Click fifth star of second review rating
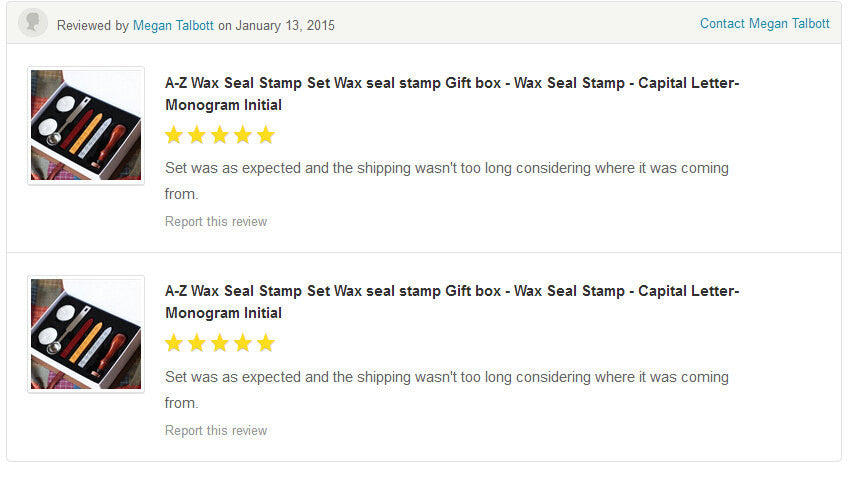This screenshot has width=862, height=482. point(266,343)
